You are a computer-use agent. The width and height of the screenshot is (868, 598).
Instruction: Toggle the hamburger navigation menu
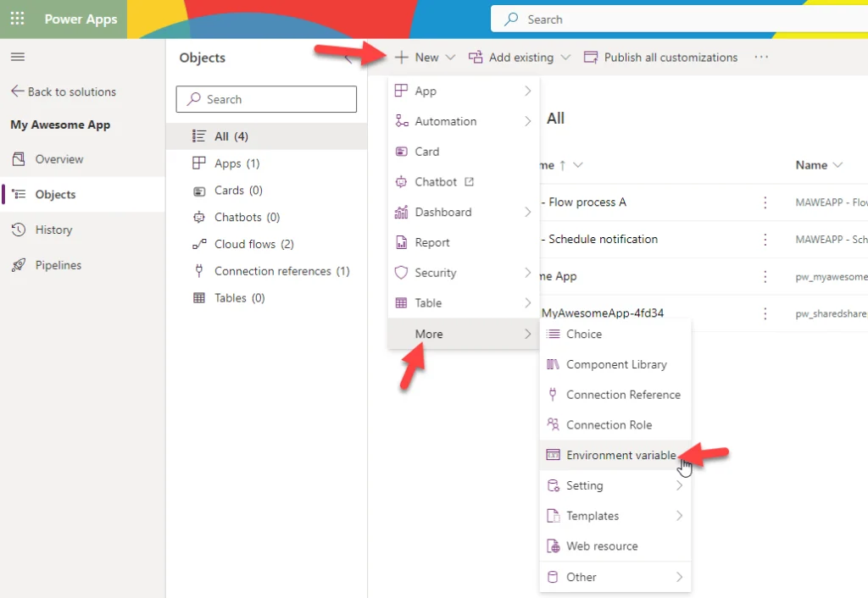(x=18, y=57)
